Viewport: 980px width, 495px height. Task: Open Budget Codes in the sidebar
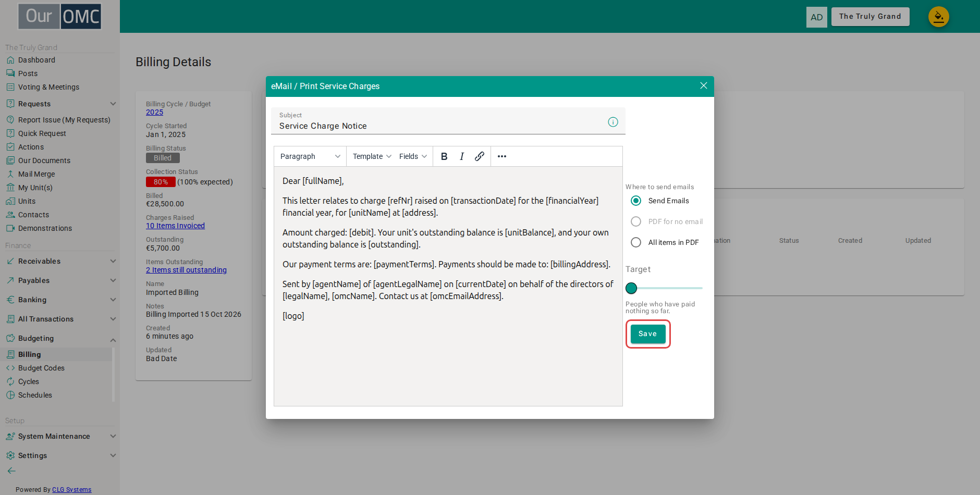coord(41,368)
